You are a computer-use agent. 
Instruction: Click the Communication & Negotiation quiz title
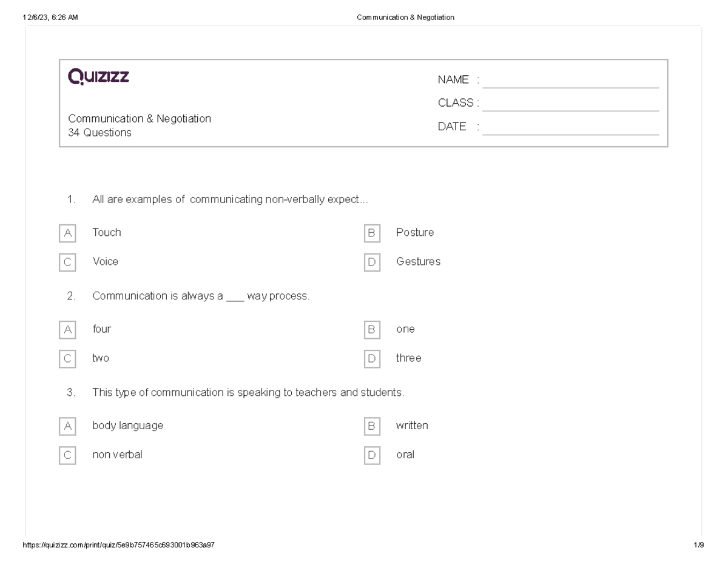point(140,119)
